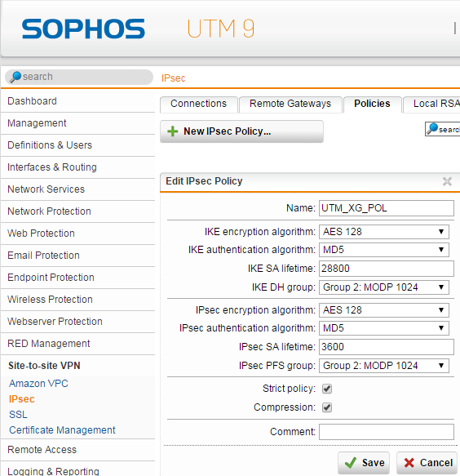Open Web Protection menu
Image resolution: width=460 pixels, height=476 pixels.
click(x=78, y=234)
